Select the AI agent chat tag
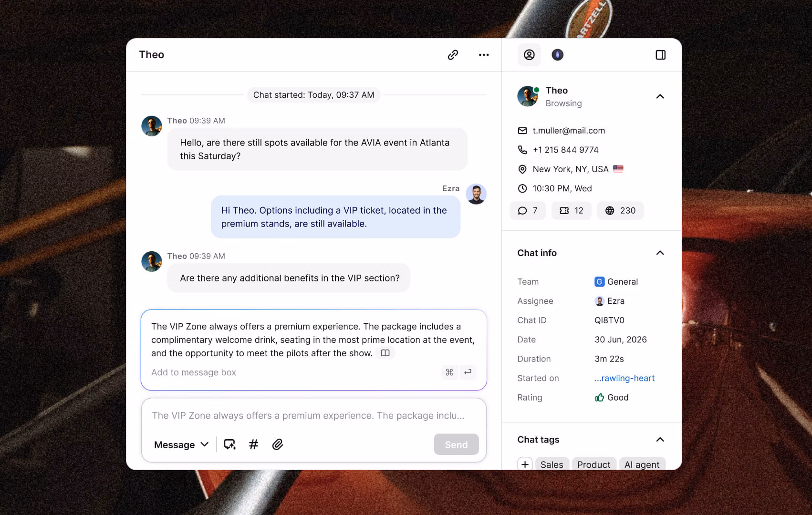This screenshot has width=812, height=515. (642, 464)
